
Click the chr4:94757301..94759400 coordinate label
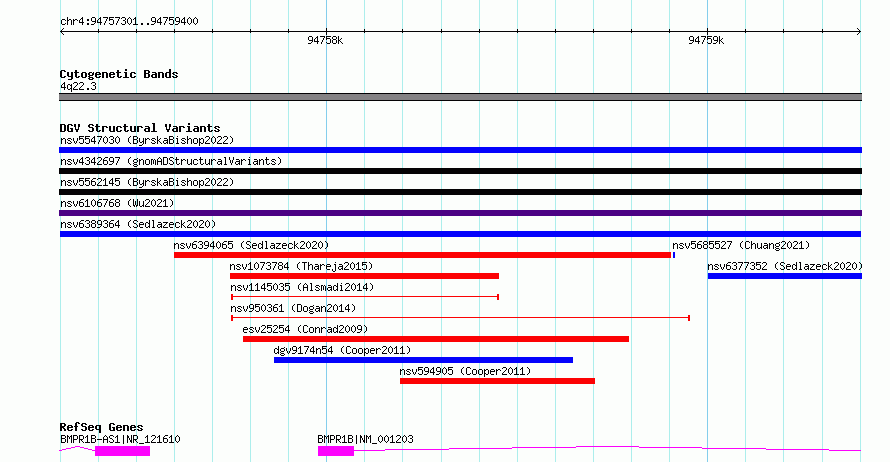[129, 22]
